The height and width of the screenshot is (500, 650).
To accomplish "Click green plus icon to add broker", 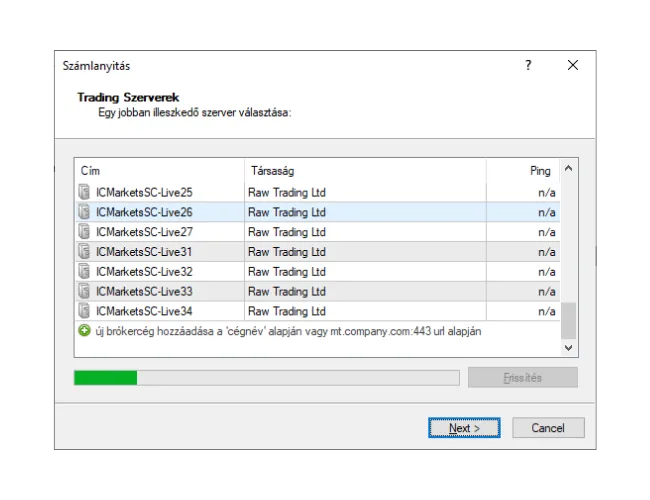I will tap(84, 331).
